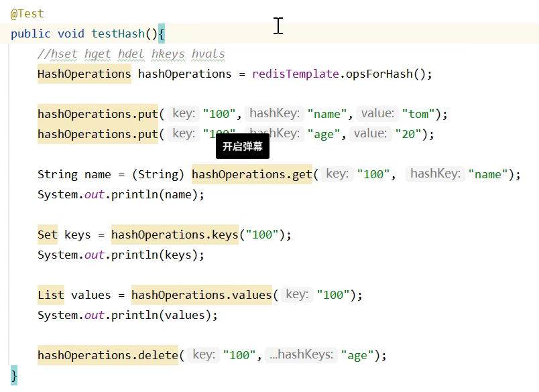
Task: Click the Set type before keys
Action: coord(48,235)
